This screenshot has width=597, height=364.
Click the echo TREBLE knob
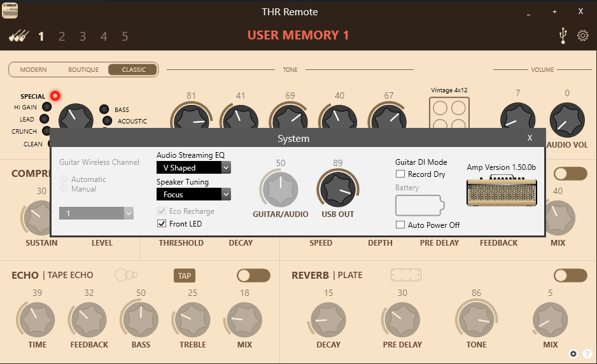pyautogui.click(x=193, y=319)
